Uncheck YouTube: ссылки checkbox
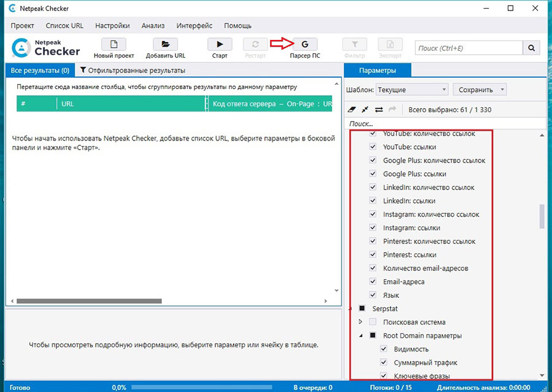This screenshot has width=552, height=392. [373, 147]
